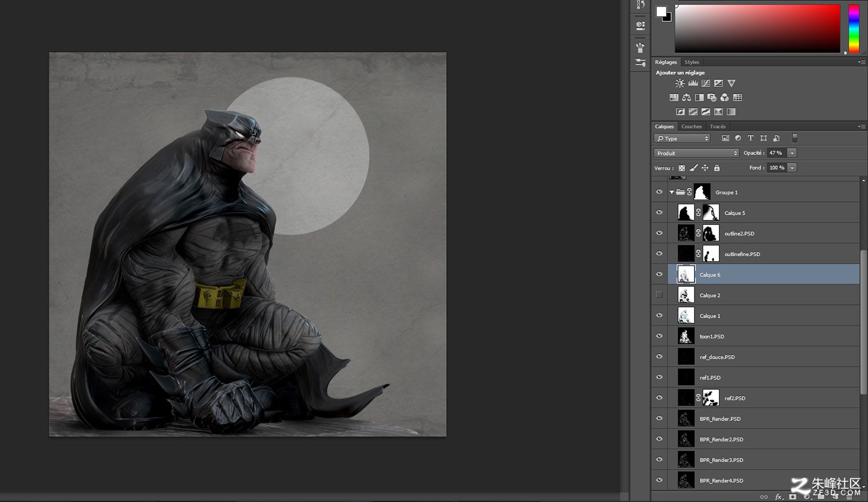Add a Levels adjustment layer
868x502 pixels.
pyautogui.click(x=693, y=83)
